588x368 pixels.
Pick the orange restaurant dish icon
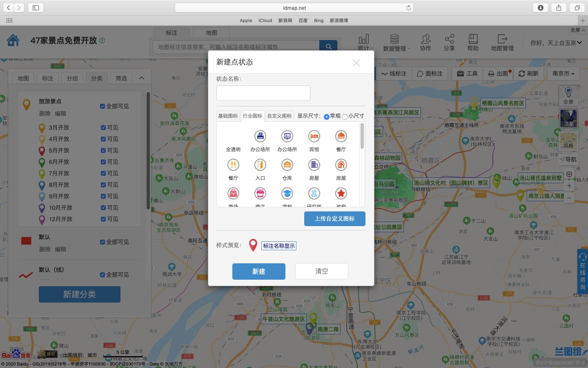point(341,136)
